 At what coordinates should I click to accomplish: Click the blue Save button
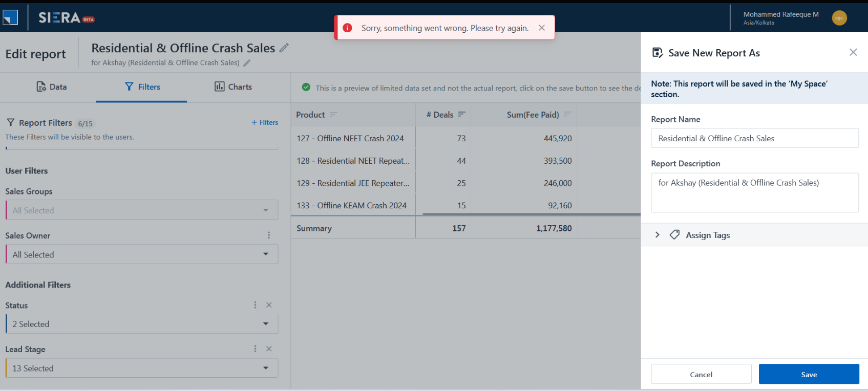point(809,374)
